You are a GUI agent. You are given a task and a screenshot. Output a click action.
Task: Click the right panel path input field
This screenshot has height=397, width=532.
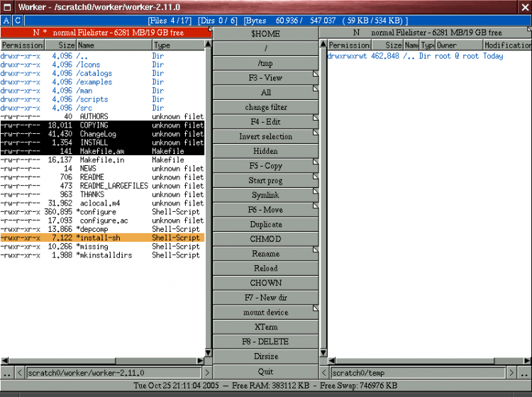pos(418,372)
